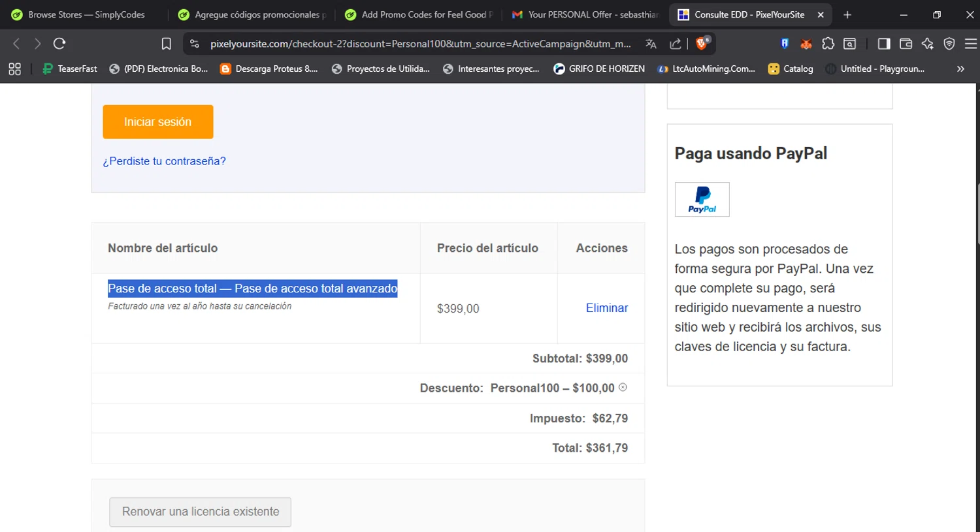The height and width of the screenshot is (532, 980).
Task: Switch to the Add Promo Codes for Feel Good tab
Action: 419,14
